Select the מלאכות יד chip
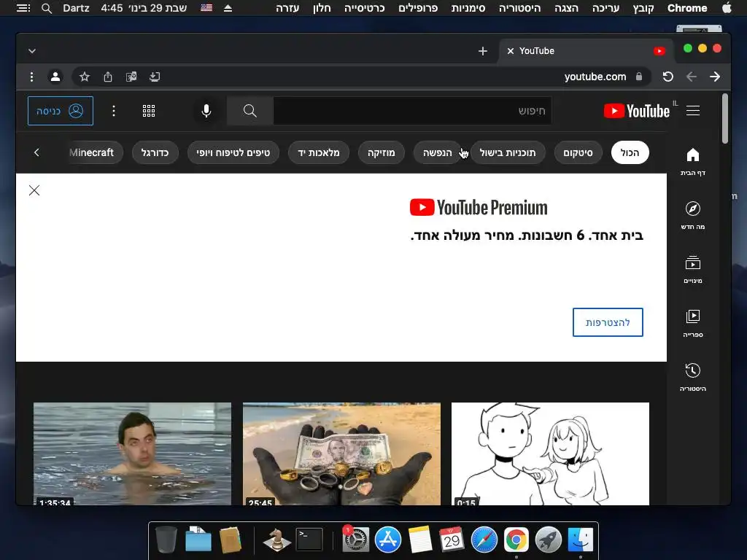Image resolution: width=747 pixels, height=560 pixels. pyautogui.click(x=318, y=152)
